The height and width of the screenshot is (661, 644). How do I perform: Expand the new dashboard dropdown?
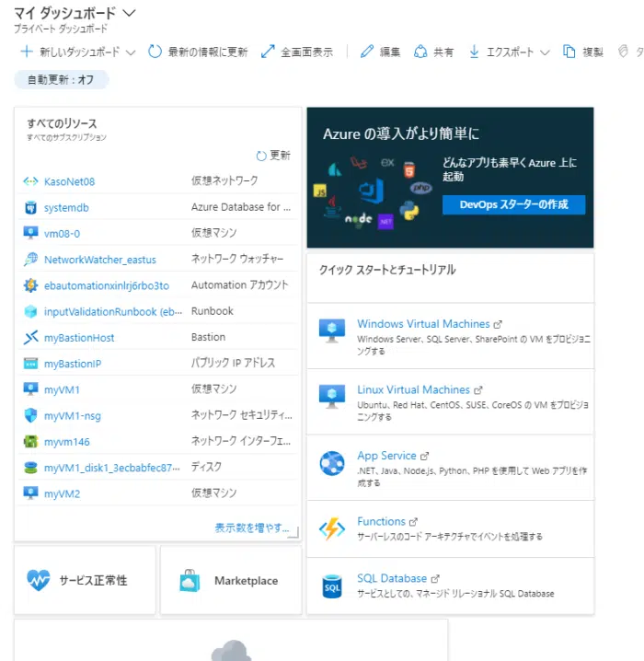130,52
